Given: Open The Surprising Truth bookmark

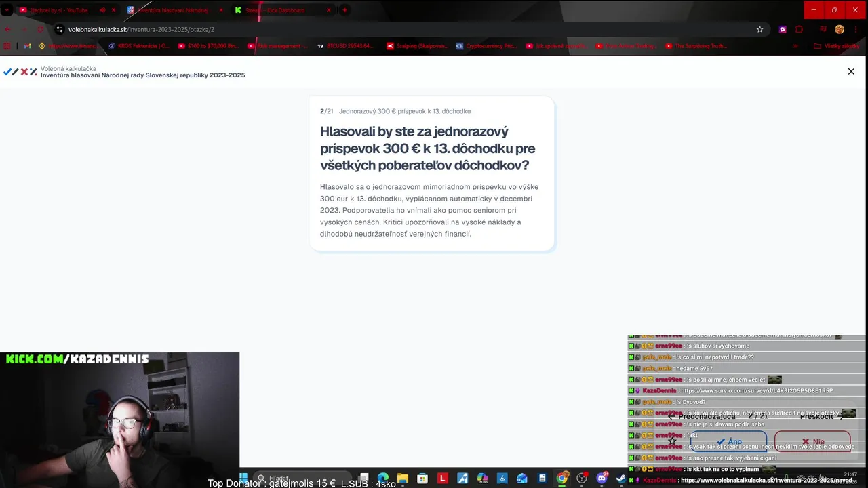Looking at the screenshot, I should [x=696, y=46].
